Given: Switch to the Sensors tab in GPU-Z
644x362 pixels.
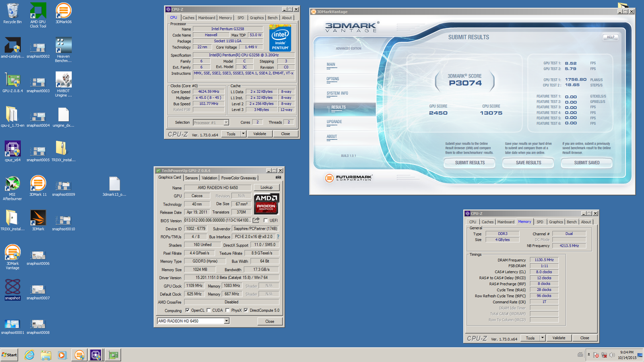Looking at the screenshot, I should coord(191,178).
